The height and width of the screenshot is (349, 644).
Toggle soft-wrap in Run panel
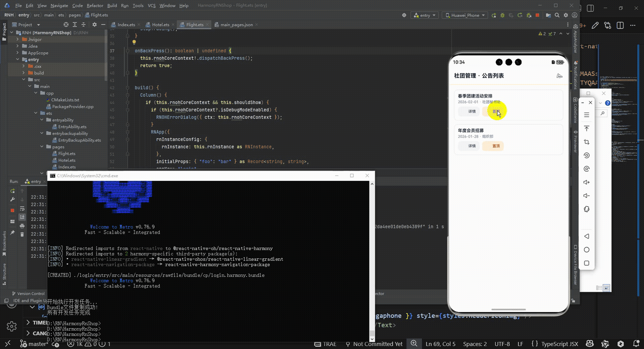[x=22, y=208]
